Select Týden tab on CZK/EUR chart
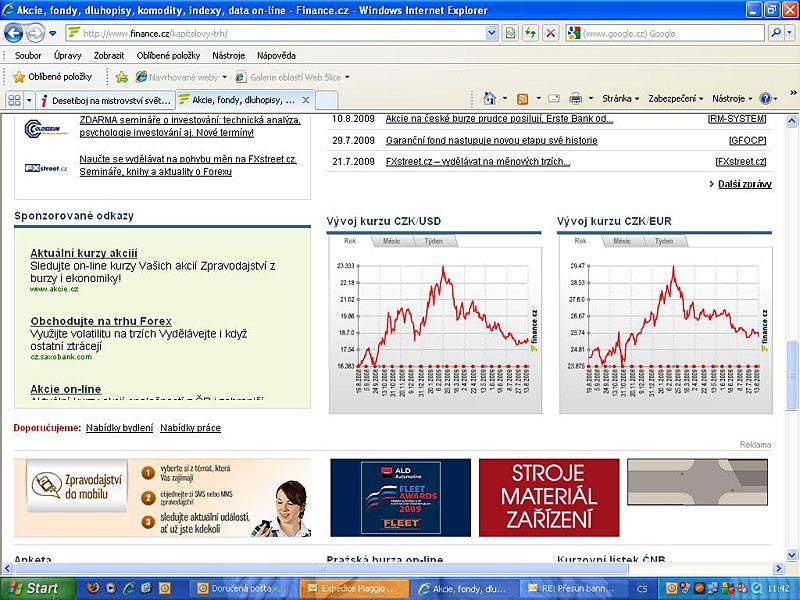This screenshot has width=800, height=600. click(664, 241)
